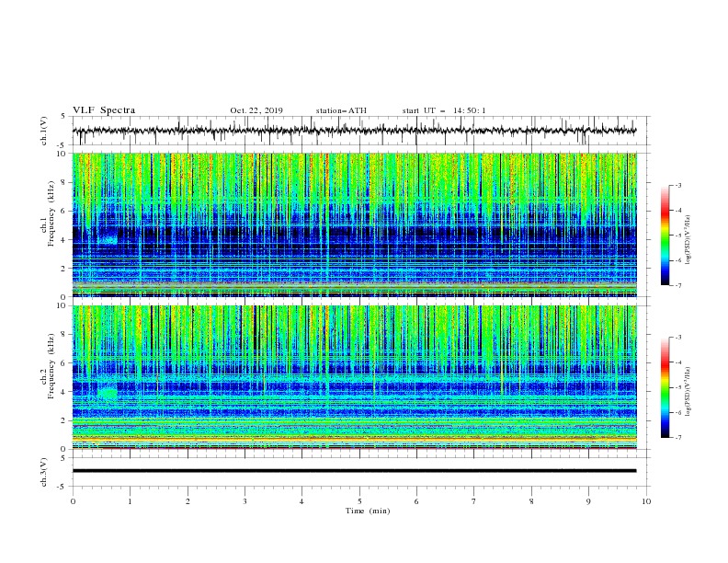728x563 pixels.
Task: Click the date "Oct. 22, 2019"
Action: click(x=256, y=110)
